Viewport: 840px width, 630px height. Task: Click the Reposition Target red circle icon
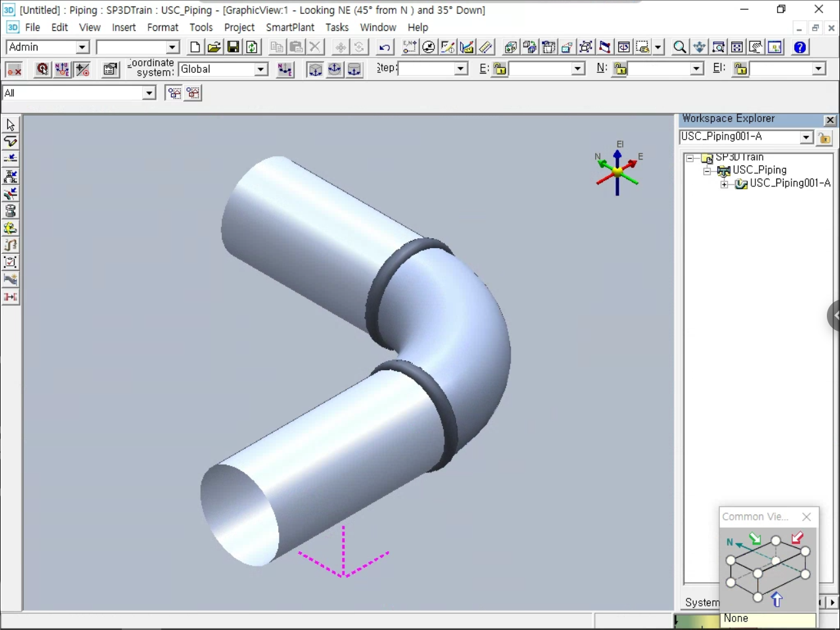pyautogui.click(x=42, y=70)
